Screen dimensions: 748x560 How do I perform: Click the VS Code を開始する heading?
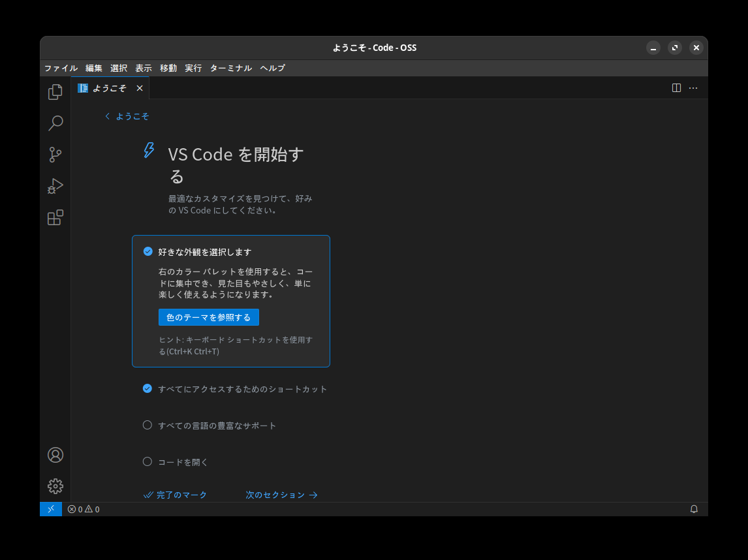coord(236,165)
